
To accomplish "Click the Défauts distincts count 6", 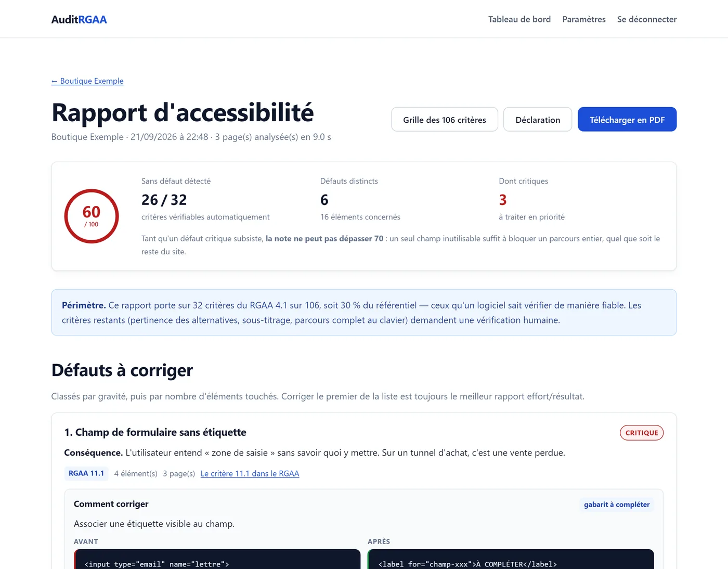I will pyautogui.click(x=324, y=200).
